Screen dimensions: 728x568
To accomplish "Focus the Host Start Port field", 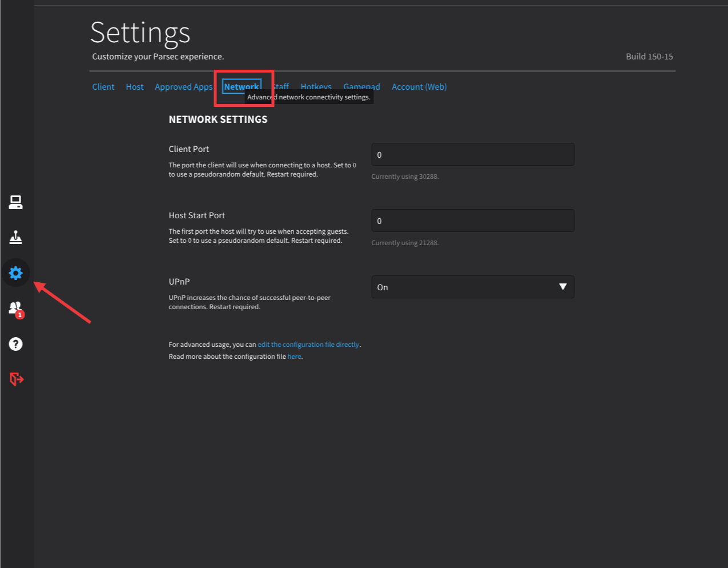I will click(472, 221).
